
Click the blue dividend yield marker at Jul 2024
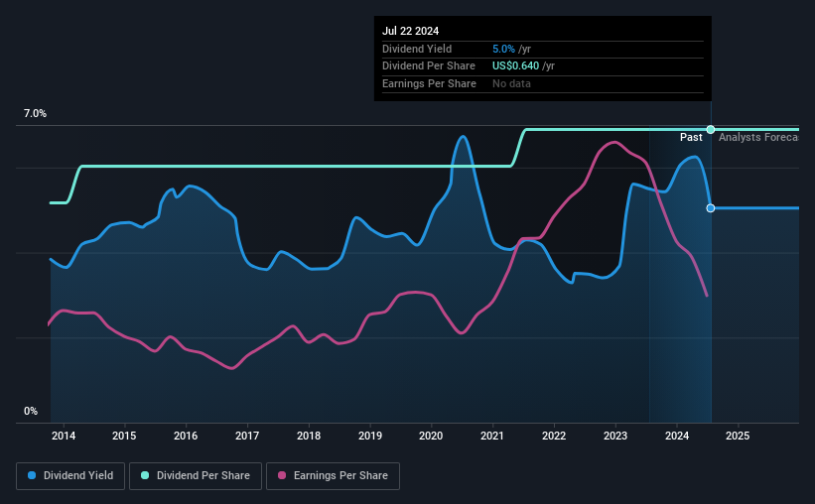(711, 207)
